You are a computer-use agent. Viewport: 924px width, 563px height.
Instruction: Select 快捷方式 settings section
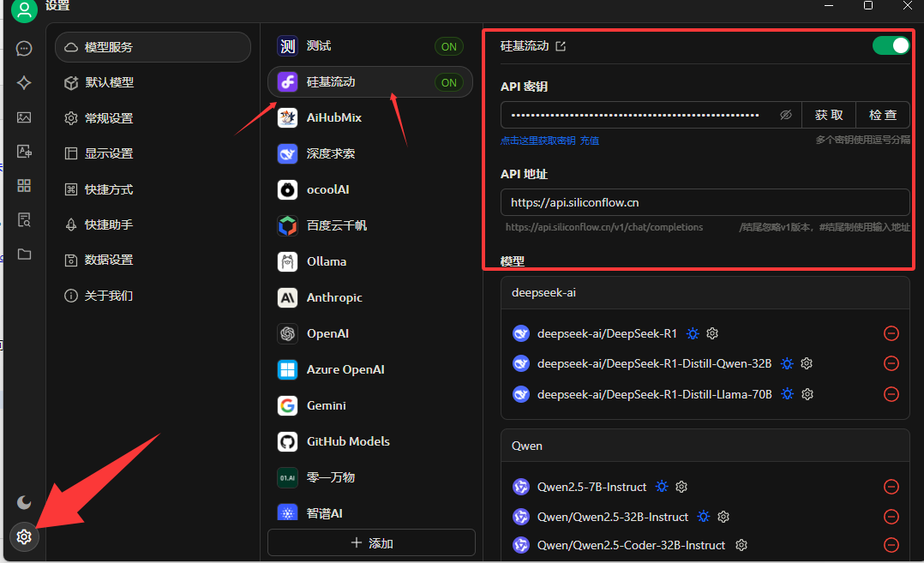click(x=153, y=189)
